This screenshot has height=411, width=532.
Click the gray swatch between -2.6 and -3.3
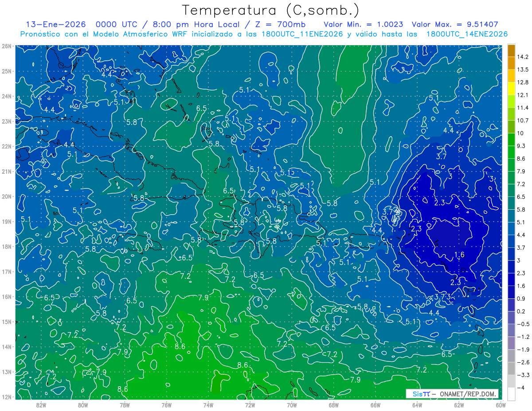click(511, 368)
